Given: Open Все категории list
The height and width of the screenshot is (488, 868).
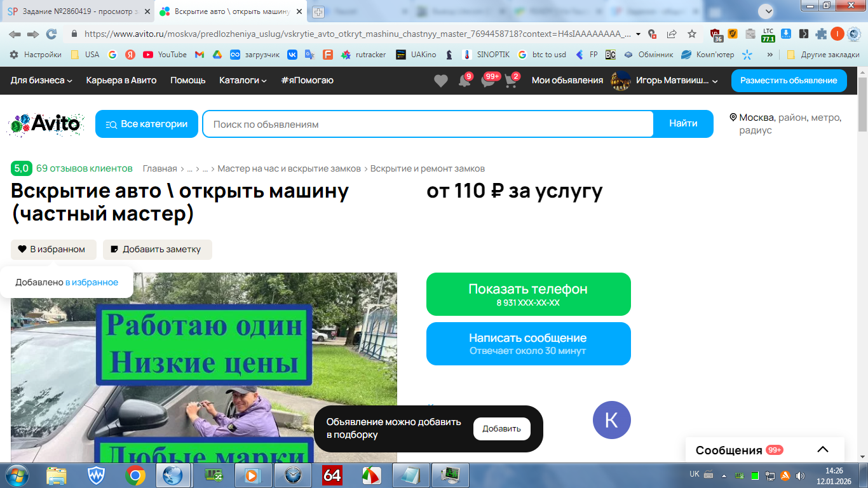Looking at the screenshot, I should [x=147, y=124].
